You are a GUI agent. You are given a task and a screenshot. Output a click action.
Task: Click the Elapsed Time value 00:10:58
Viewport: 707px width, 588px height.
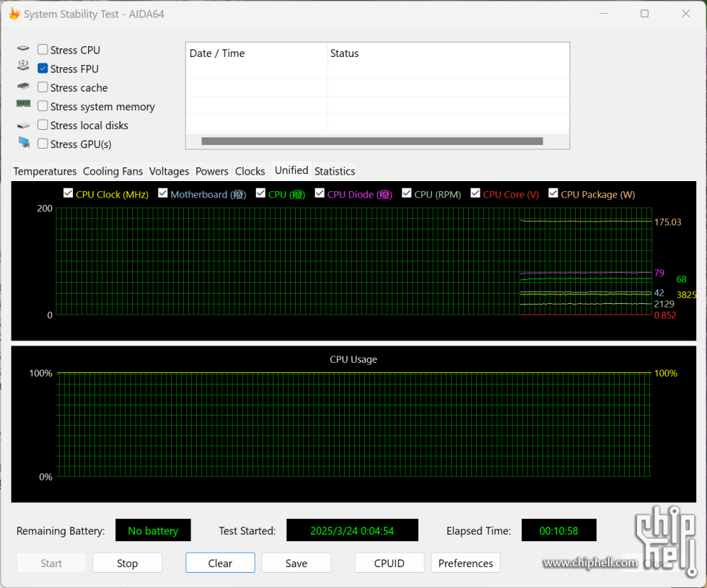coord(558,530)
